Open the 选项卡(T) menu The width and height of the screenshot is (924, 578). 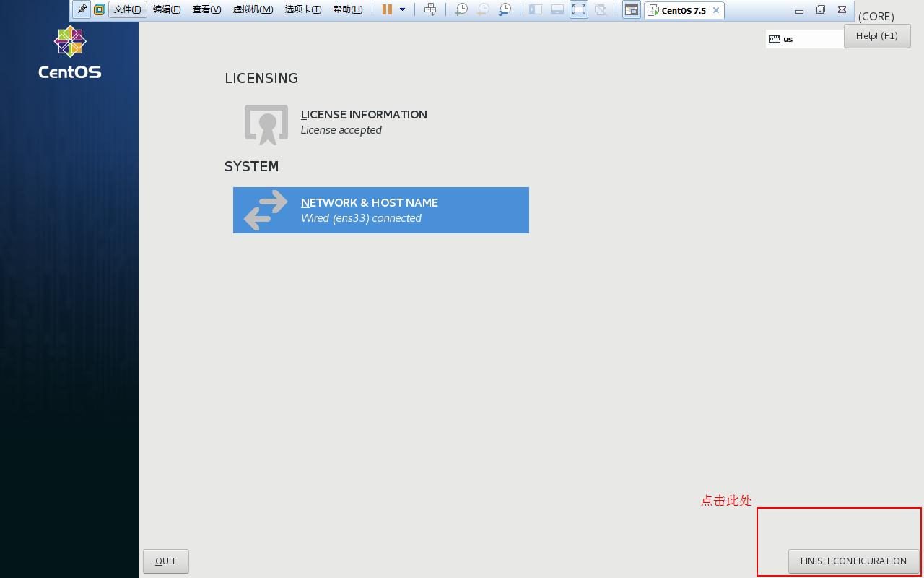tap(303, 9)
